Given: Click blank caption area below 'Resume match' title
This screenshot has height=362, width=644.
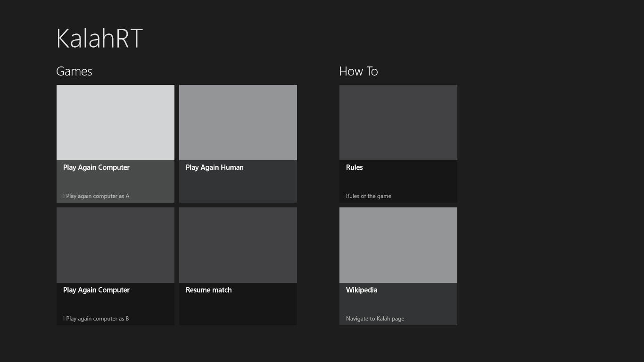Looking at the screenshot, I should [238, 311].
